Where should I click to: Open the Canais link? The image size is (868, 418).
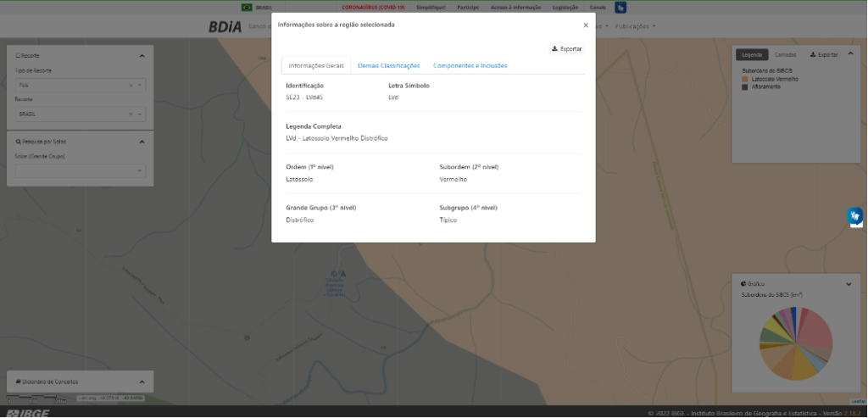(598, 7)
